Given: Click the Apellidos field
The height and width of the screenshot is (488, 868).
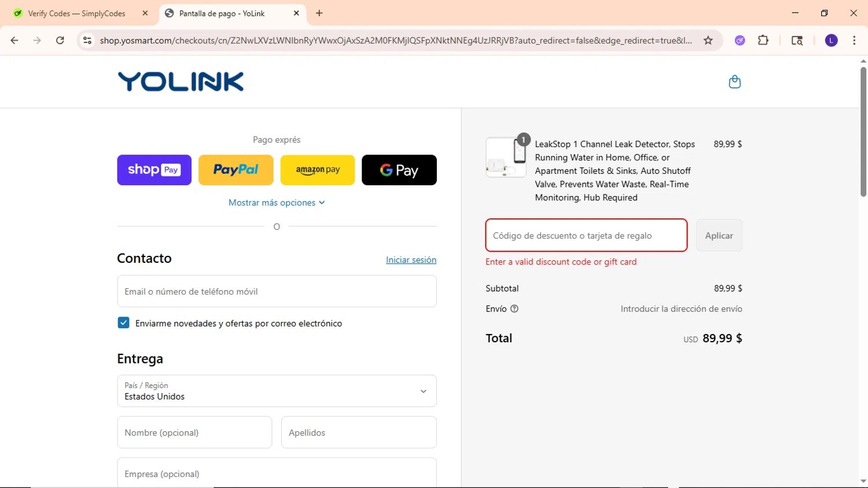Looking at the screenshot, I should pyautogui.click(x=359, y=432).
